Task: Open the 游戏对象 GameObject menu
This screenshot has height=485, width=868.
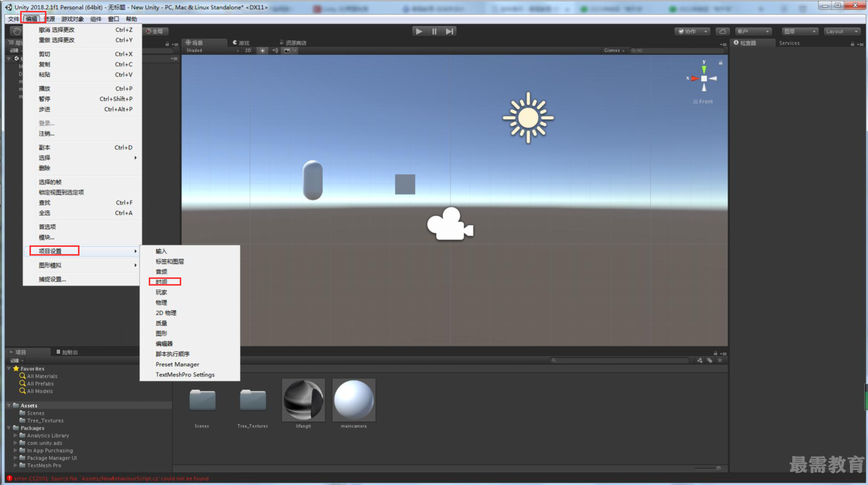Action: click(x=72, y=19)
